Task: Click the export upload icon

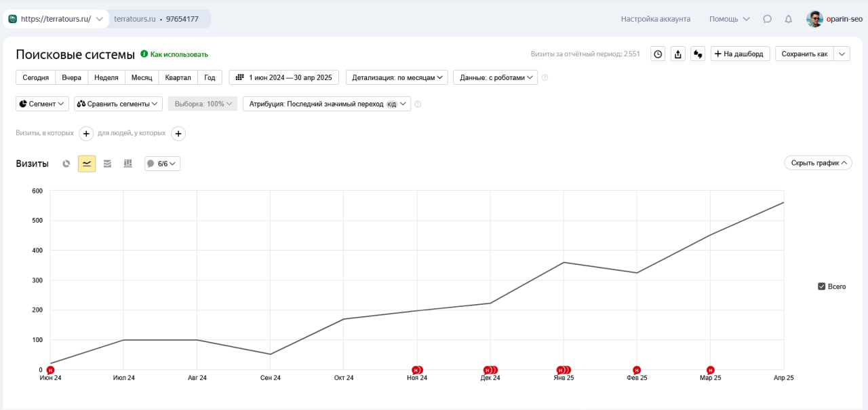Action: 677,54
